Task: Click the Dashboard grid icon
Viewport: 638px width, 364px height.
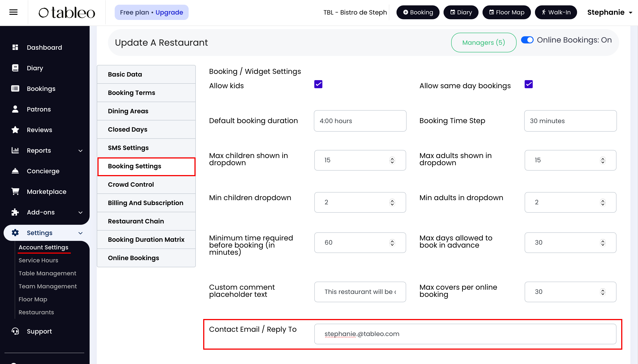Action: [15, 47]
